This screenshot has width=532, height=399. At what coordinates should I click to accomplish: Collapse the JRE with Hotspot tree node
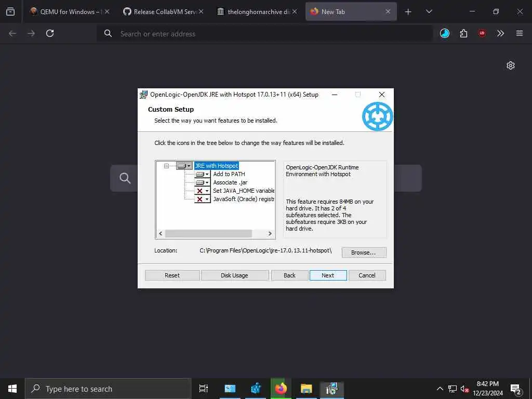(166, 166)
